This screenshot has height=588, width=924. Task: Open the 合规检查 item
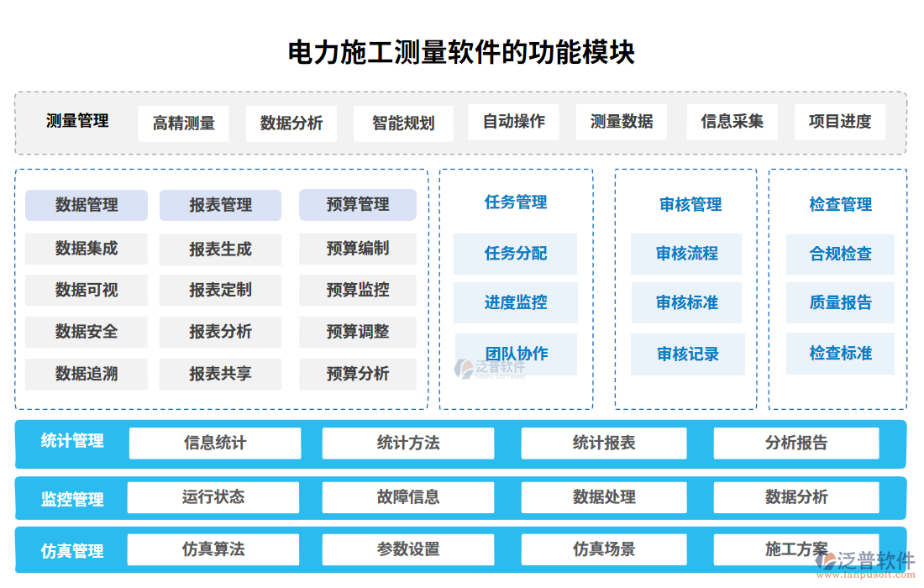[839, 254]
